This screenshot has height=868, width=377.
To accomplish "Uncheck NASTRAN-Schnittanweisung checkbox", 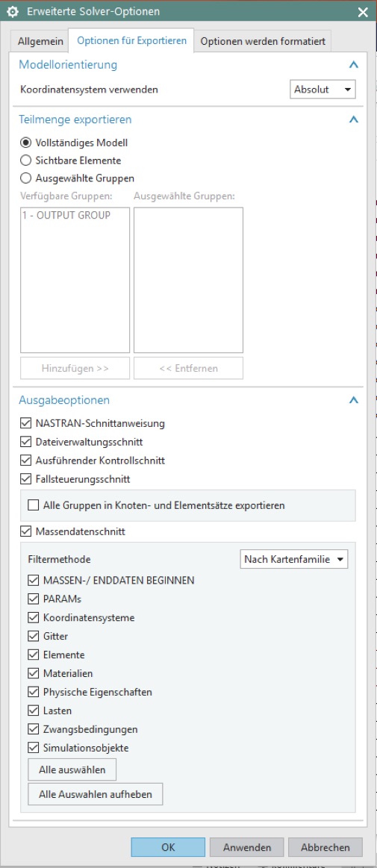I will tap(25, 423).
